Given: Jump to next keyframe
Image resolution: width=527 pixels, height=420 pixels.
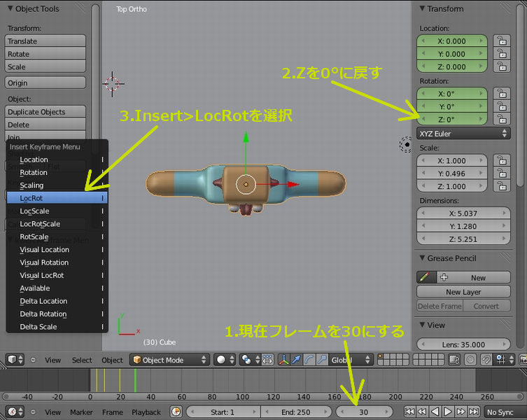Looking at the screenshot, I should (461, 412).
